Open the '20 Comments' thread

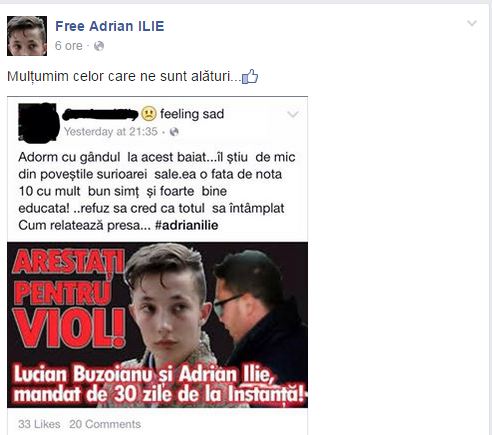pos(105,424)
